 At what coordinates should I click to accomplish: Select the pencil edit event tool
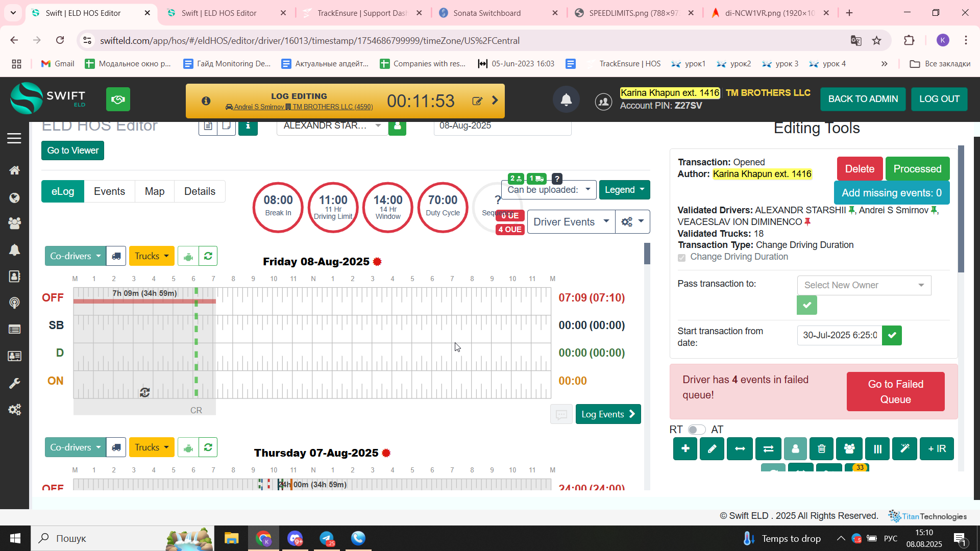coord(712,449)
